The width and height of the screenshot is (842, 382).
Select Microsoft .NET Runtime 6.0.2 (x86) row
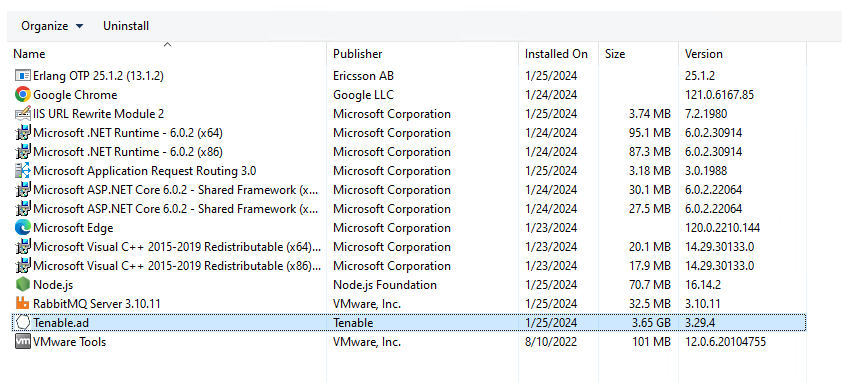[409, 152]
